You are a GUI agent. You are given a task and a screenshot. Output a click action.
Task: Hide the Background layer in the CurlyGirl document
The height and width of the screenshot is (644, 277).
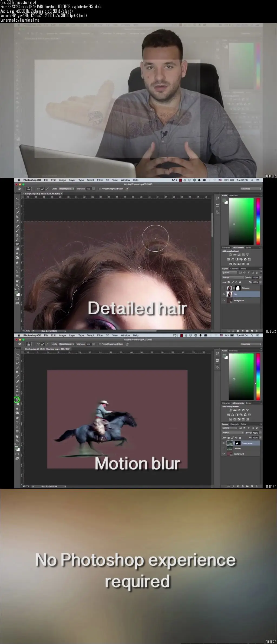click(x=224, y=301)
